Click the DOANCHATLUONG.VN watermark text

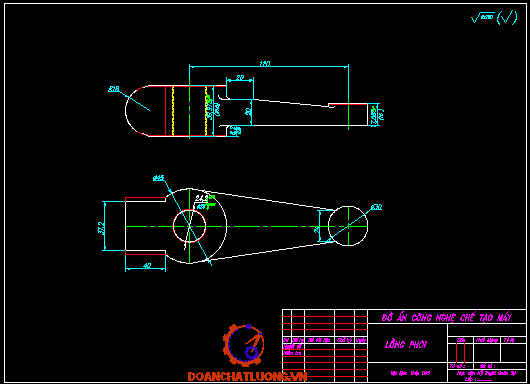pos(247,376)
